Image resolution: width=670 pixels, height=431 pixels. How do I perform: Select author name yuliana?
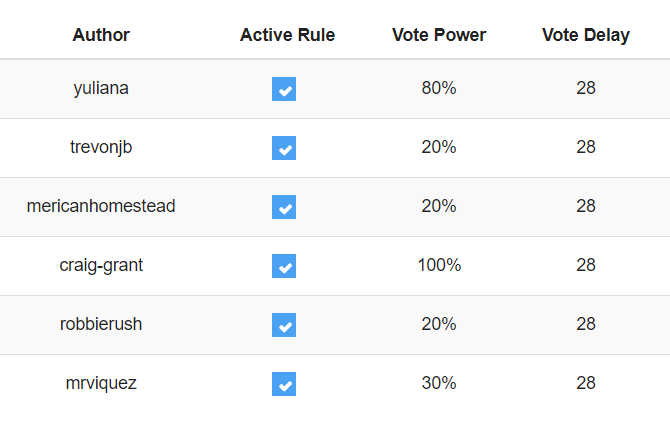[101, 88]
